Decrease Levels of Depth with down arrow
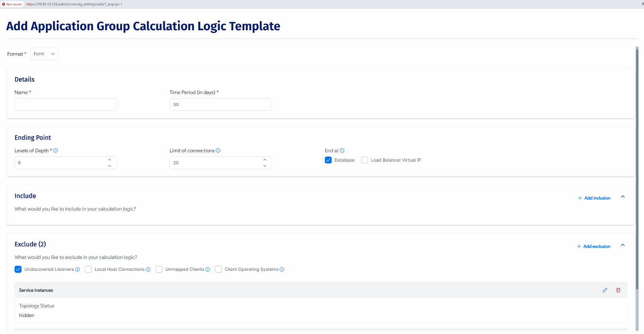This screenshot has width=644, height=334. 109,166
